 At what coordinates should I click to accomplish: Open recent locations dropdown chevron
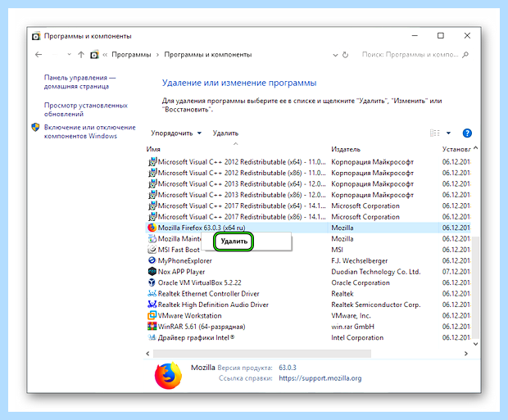click(69, 54)
